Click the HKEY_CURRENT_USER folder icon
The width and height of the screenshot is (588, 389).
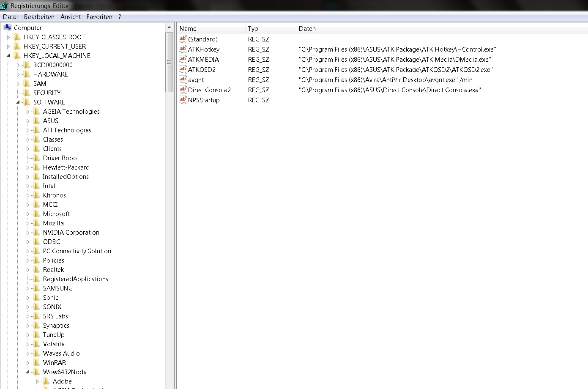click(x=17, y=46)
